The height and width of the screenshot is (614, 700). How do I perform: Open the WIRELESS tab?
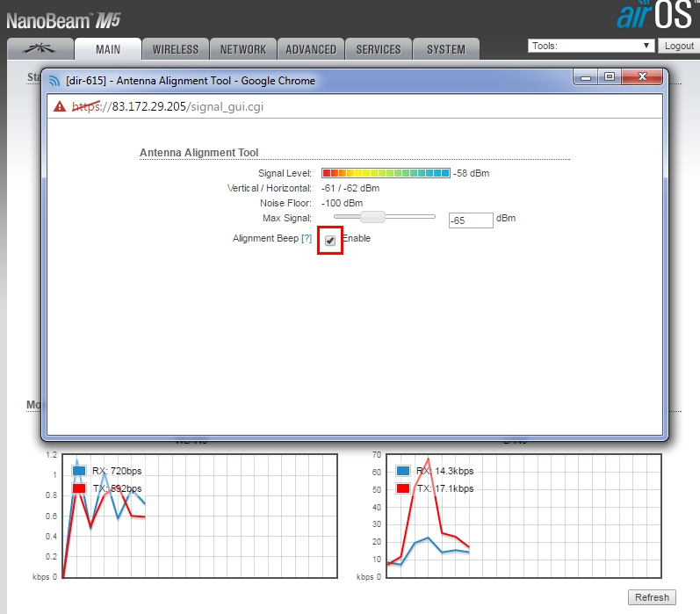pyautogui.click(x=176, y=49)
